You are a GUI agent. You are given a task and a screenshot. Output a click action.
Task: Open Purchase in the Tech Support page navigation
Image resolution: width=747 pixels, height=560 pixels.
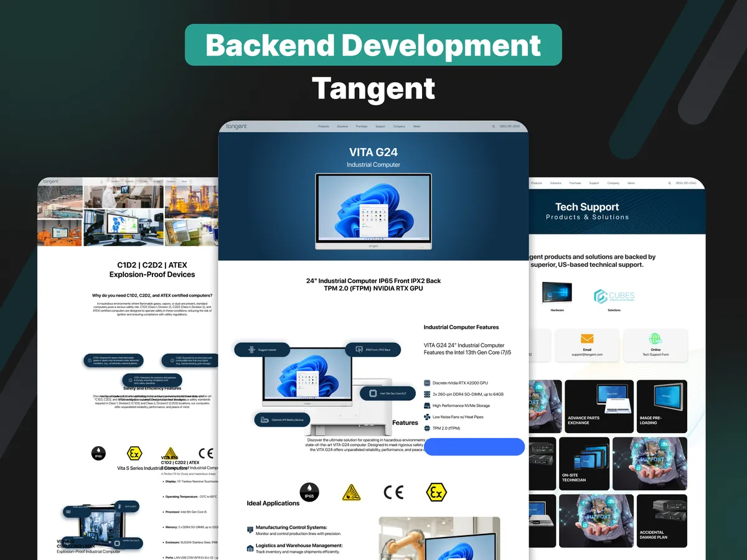pos(575,183)
